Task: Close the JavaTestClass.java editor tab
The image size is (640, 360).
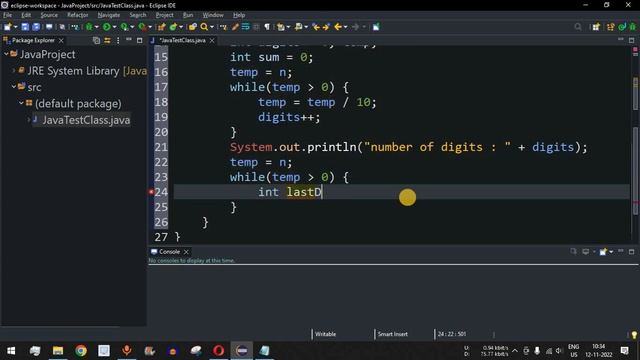Action: tap(212, 40)
